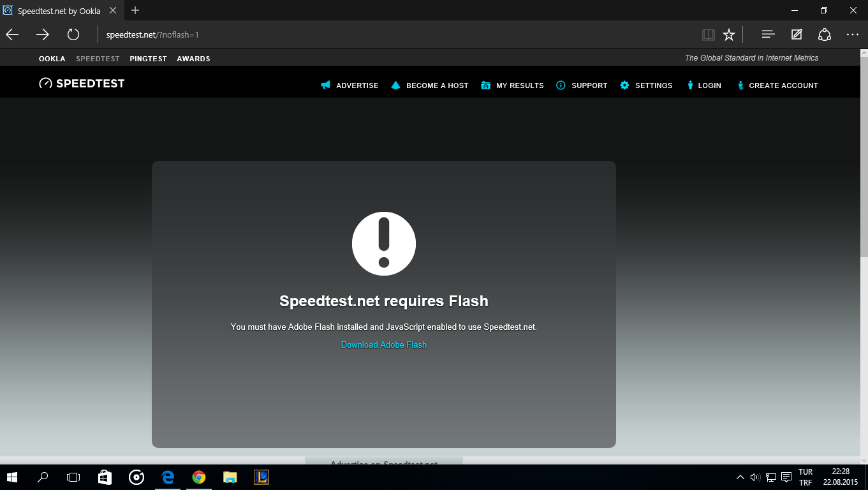Click the browser refresh button
Viewport: 868px width, 490px height.
pos(73,34)
